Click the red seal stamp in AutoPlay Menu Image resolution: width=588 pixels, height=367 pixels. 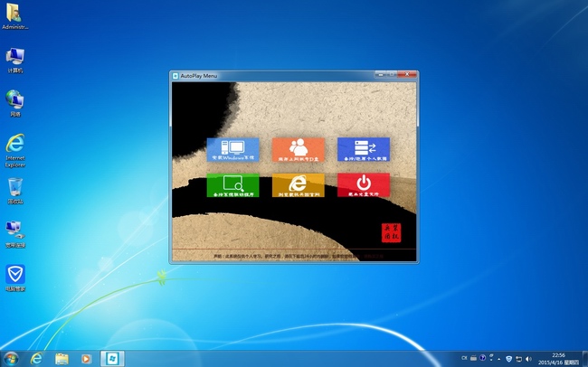click(x=391, y=233)
